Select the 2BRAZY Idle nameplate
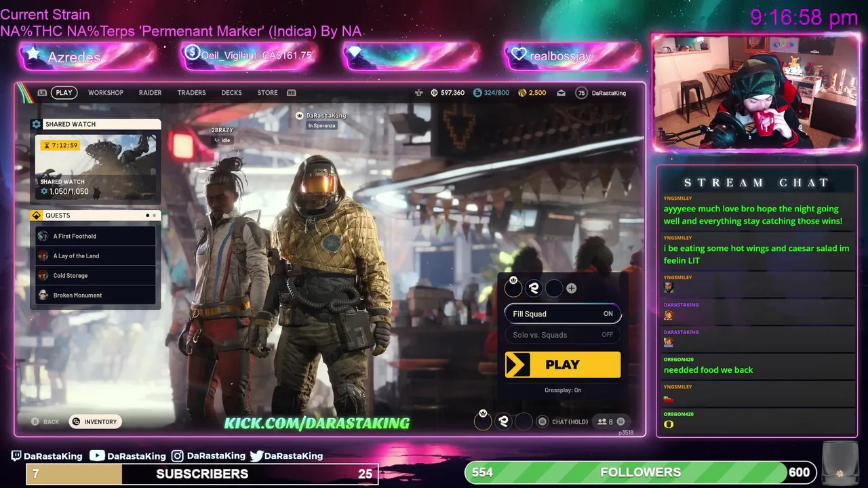This screenshot has width=868, height=488. pos(222,135)
